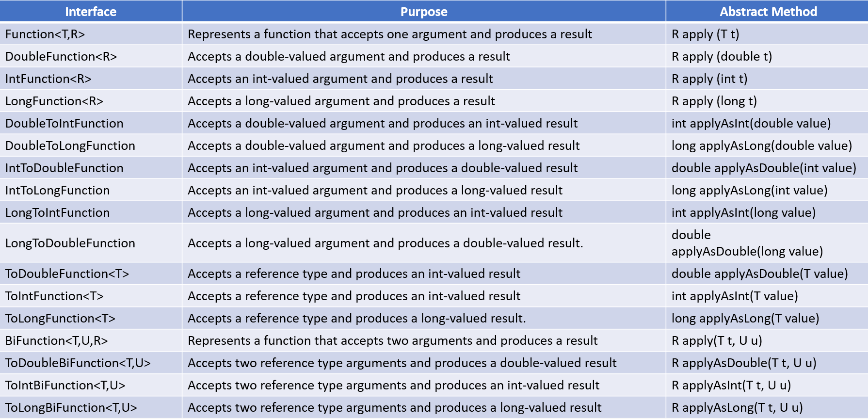Select the DoubleToIntFunction cell
868x419 pixels.
click(64, 124)
